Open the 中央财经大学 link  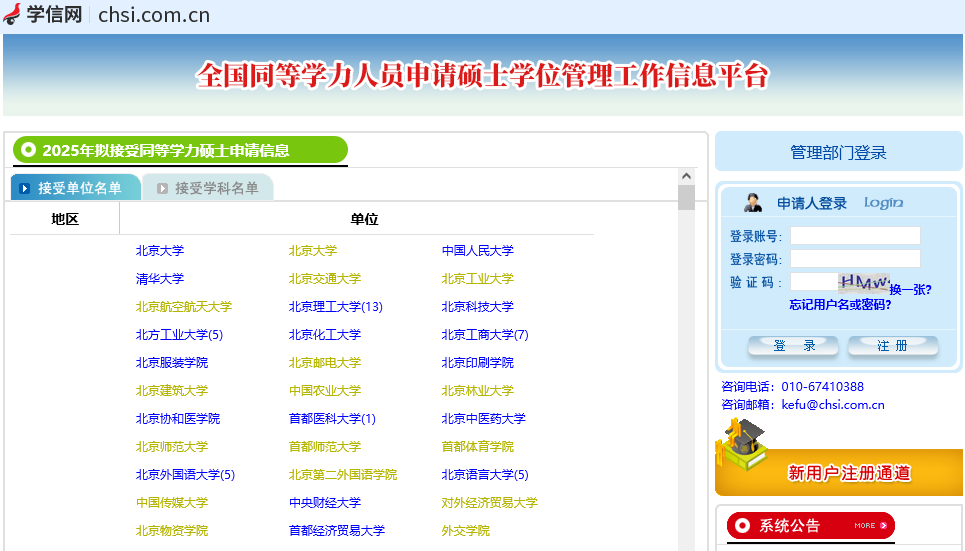[x=325, y=502]
